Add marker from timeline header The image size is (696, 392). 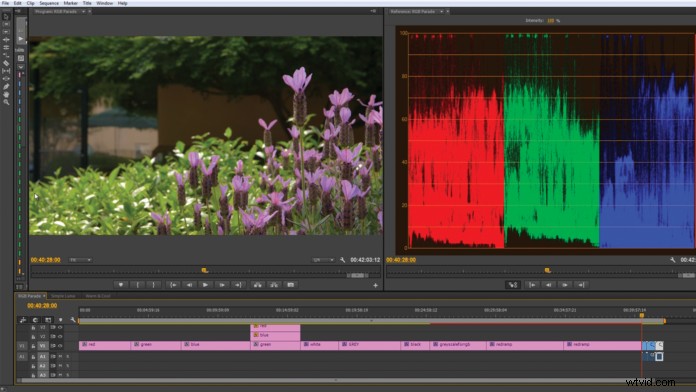point(61,320)
